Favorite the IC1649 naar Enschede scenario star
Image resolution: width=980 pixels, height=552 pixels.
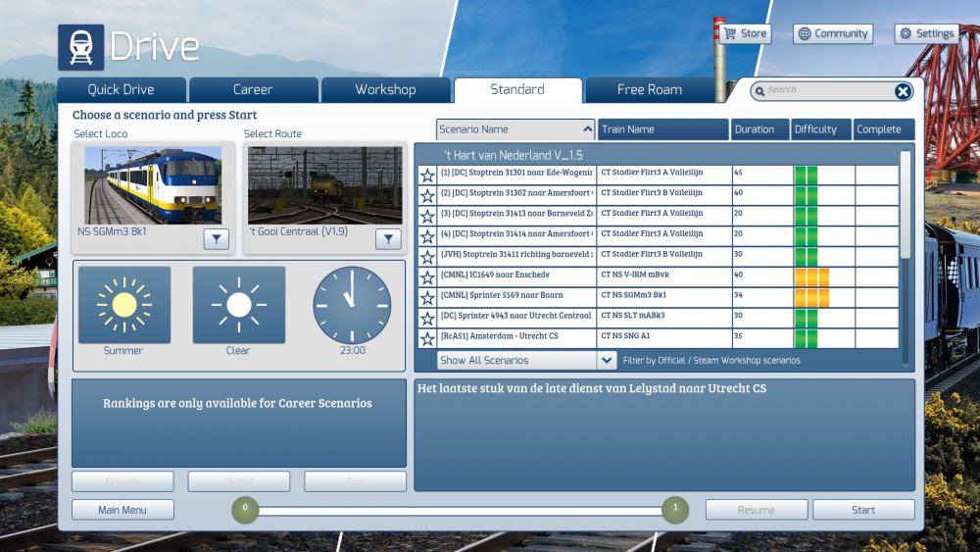427,278
